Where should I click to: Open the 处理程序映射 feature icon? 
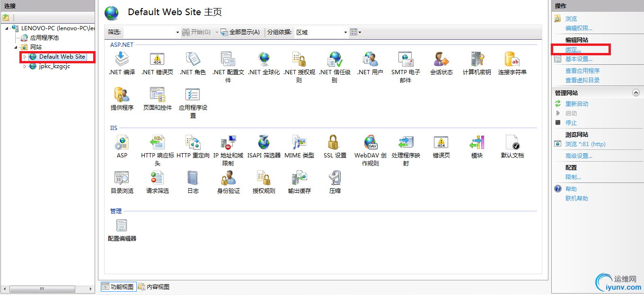pyautogui.click(x=406, y=142)
